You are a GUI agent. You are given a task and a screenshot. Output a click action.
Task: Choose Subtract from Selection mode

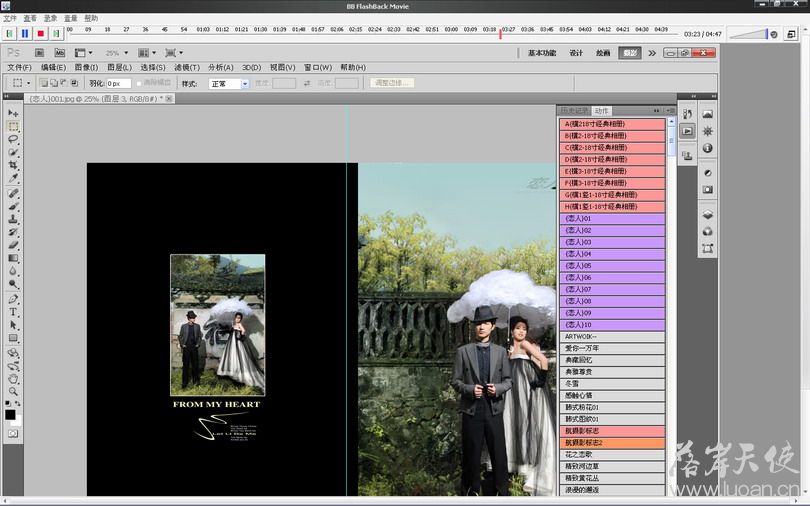coord(64,83)
